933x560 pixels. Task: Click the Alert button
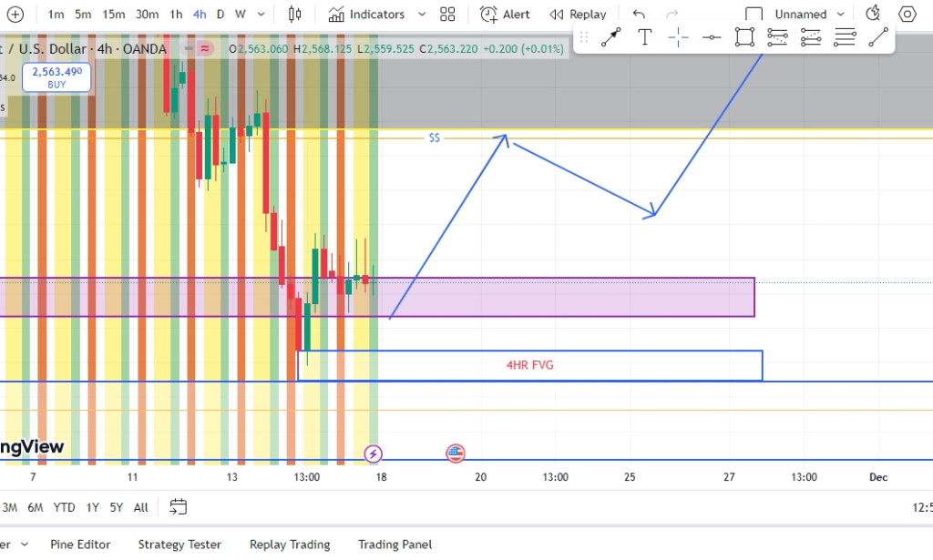point(506,15)
